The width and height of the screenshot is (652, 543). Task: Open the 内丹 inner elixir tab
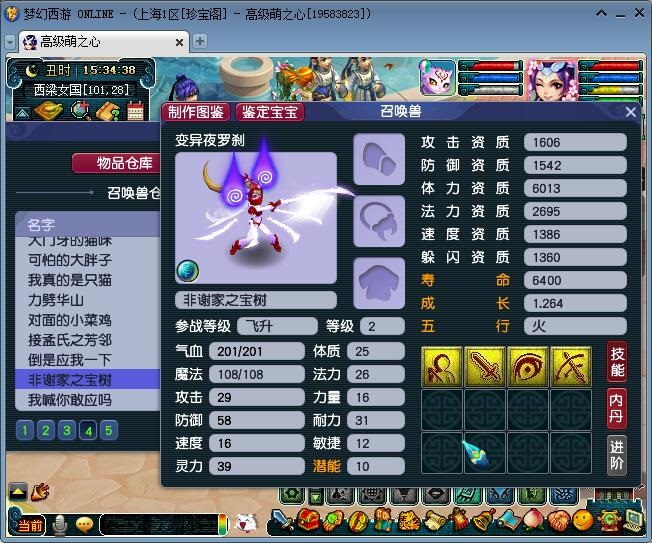coord(617,408)
